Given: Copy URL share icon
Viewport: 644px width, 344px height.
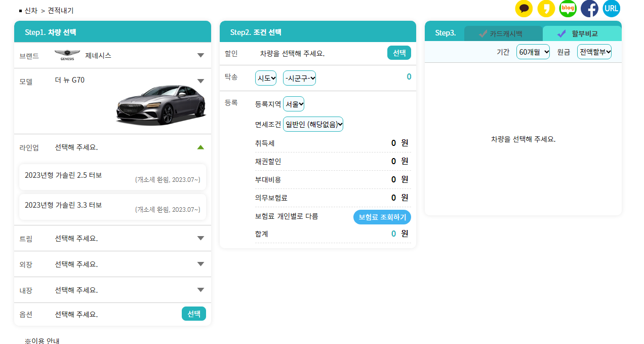Looking at the screenshot, I should 612,9.
